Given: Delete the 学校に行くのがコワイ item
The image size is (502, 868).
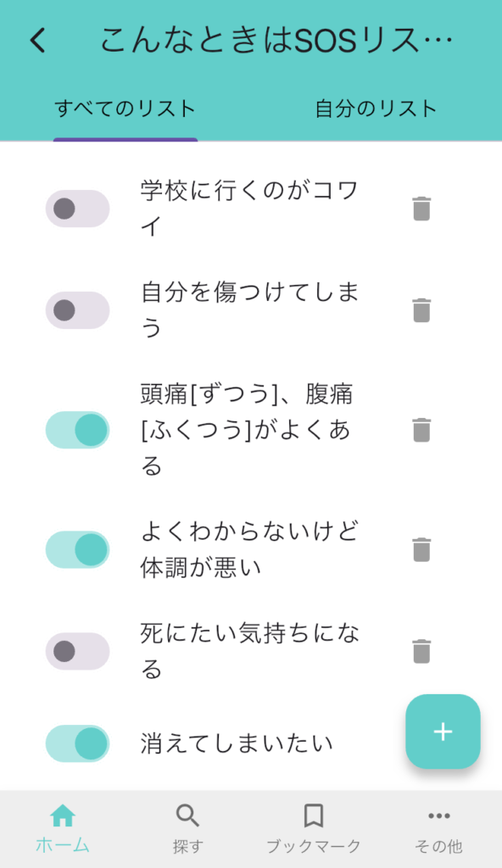Looking at the screenshot, I should (x=421, y=209).
